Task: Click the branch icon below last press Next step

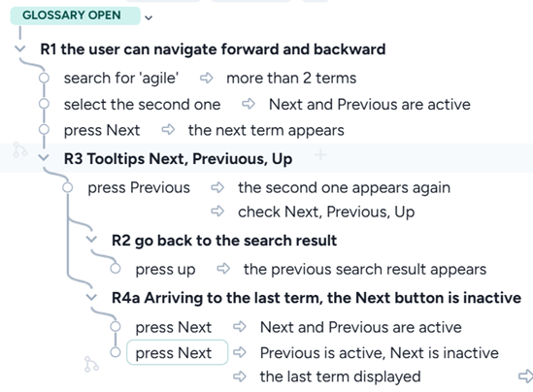Action: pyautogui.click(x=91, y=364)
